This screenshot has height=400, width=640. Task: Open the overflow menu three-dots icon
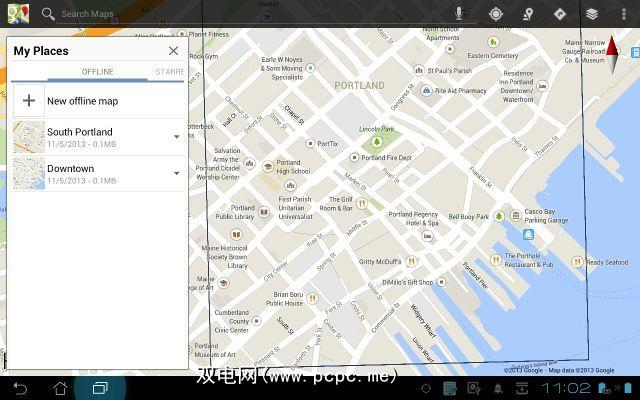[624, 14]
